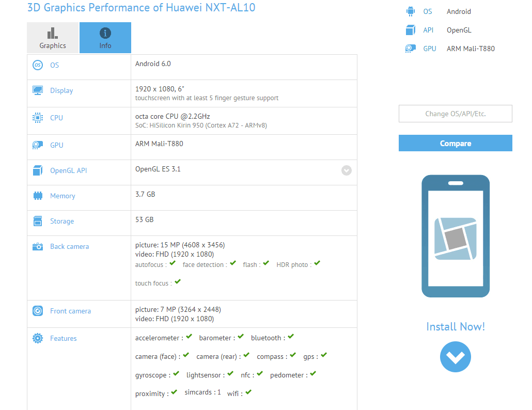This screenshot has width=532, height=410.
Task: Click the autofocus check mark
Action: pos(173,263)
